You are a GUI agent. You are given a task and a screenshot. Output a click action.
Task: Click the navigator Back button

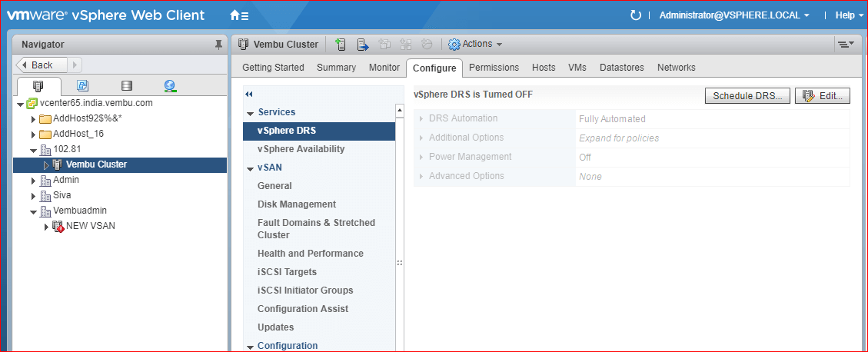(42, 65)
